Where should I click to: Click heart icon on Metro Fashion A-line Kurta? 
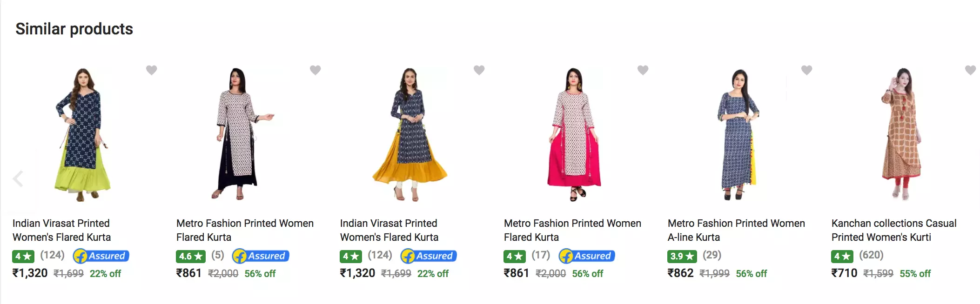pos(806,70)
